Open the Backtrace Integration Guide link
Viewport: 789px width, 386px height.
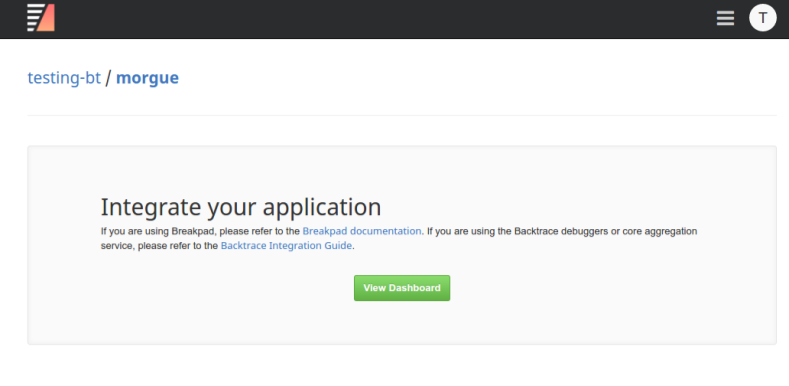tap(286, 246)
